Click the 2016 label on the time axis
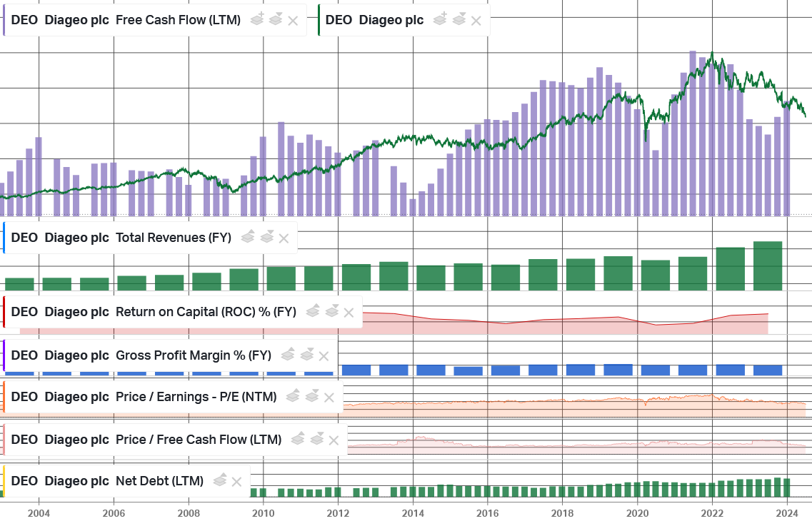812x521 pixels. tap(488, 513)
